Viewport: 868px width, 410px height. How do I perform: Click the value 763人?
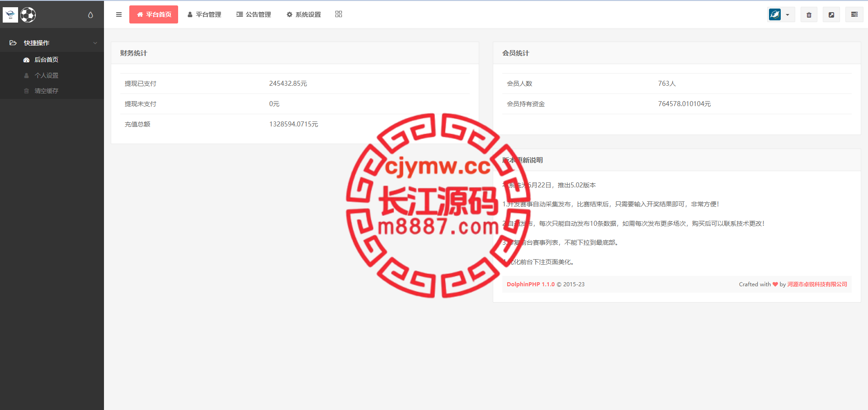point(667,84)
